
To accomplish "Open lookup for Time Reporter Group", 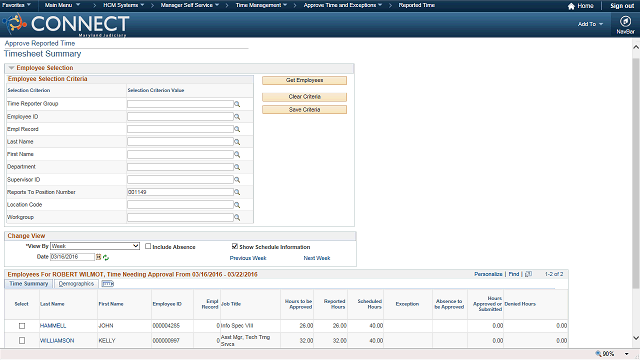I will point(237,104).
